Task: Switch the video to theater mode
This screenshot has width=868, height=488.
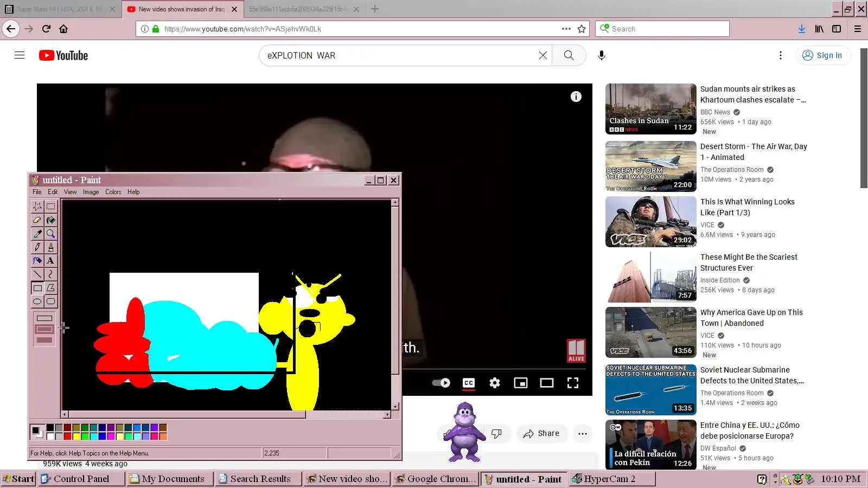Action: pyautogui.click(x=547, y=383)
